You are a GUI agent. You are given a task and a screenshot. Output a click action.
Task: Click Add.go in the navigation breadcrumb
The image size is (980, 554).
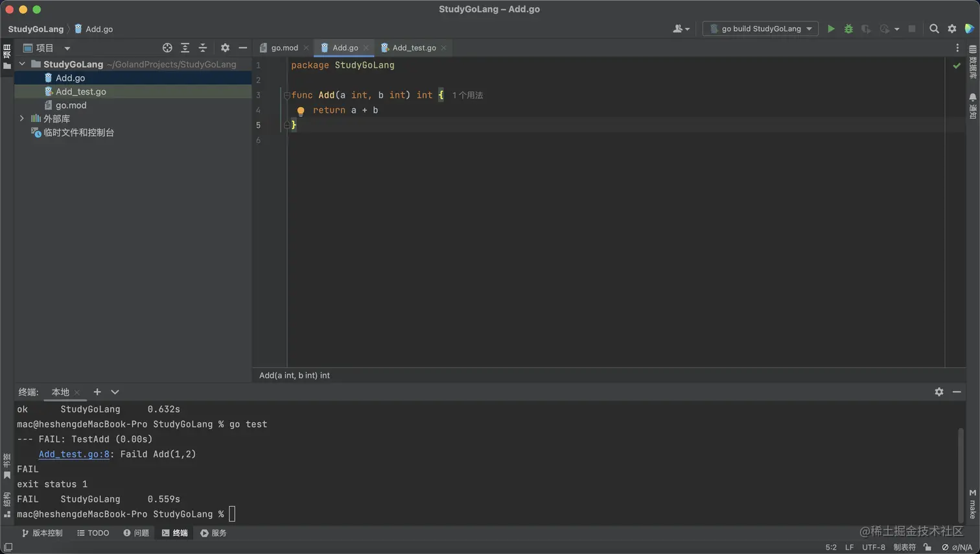93,29
